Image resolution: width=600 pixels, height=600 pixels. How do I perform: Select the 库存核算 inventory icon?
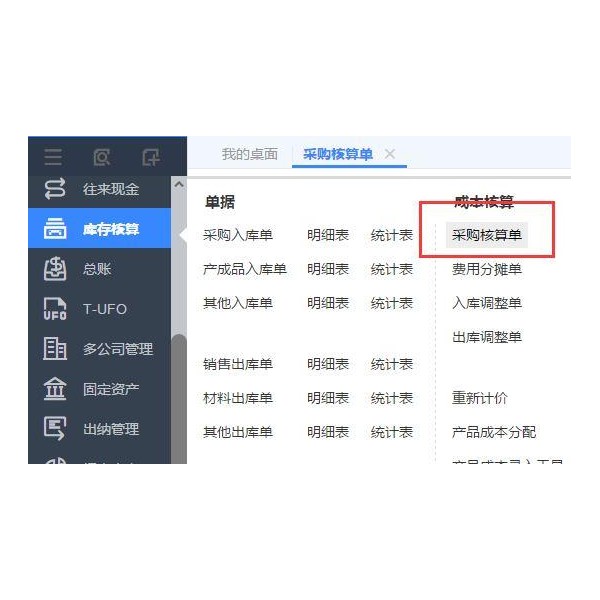click(55, 228)
